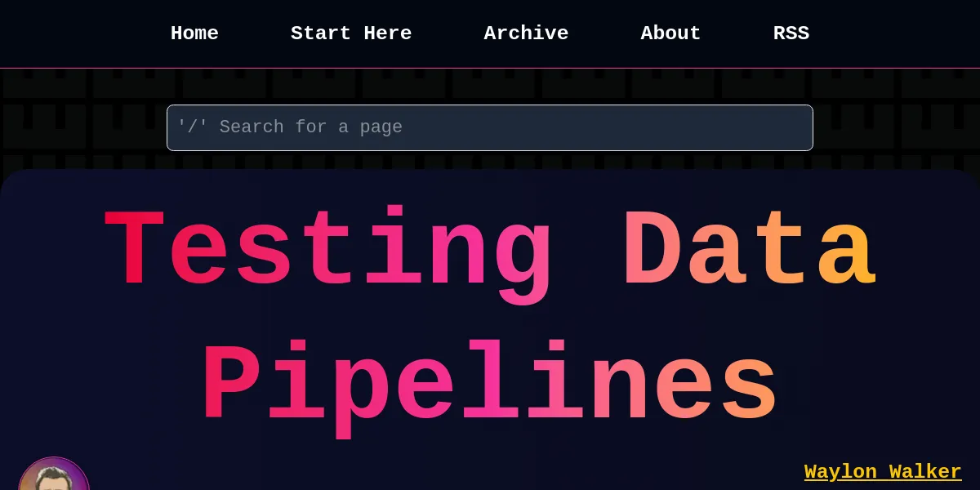Click the word 'Data' in the title
980x490 pixels.
point(749,253)
